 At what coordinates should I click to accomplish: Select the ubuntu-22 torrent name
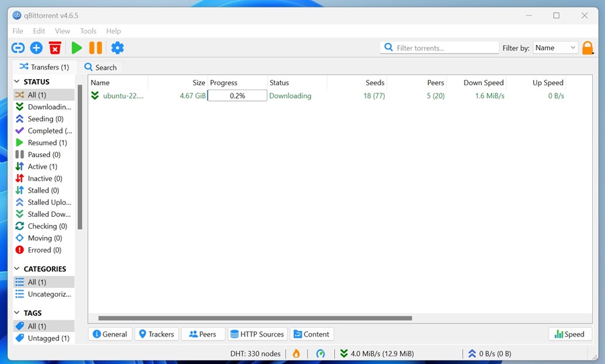pos(123,95)
